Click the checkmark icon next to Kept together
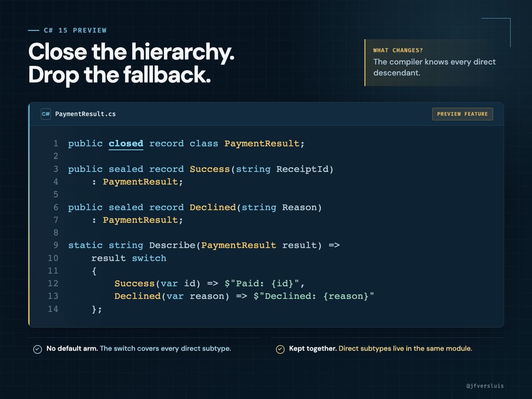Viewport: 532px width, 399px height. tap(280, 349)
